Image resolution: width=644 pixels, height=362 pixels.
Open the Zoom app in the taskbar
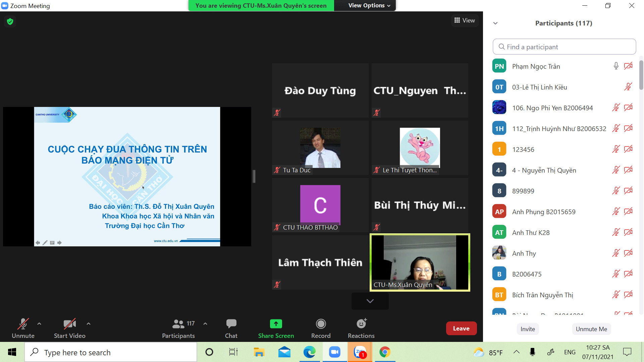pyautogui.click(x=334, y=352)
